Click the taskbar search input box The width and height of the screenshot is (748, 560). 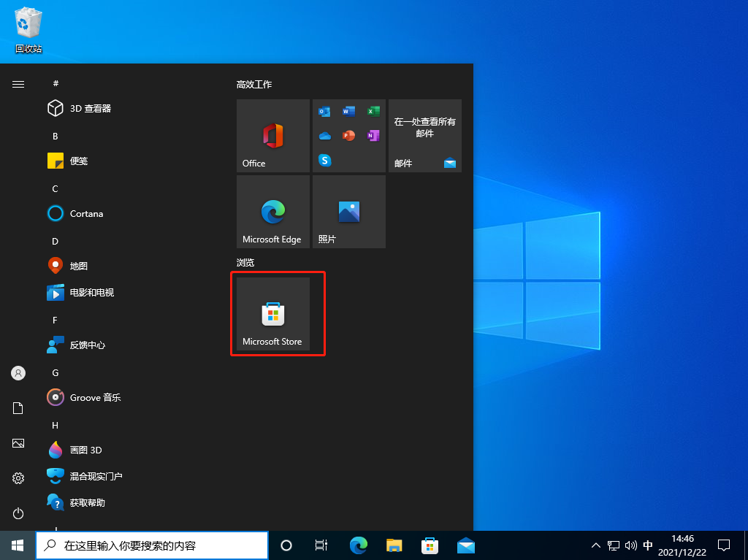[x=151, y=545]
